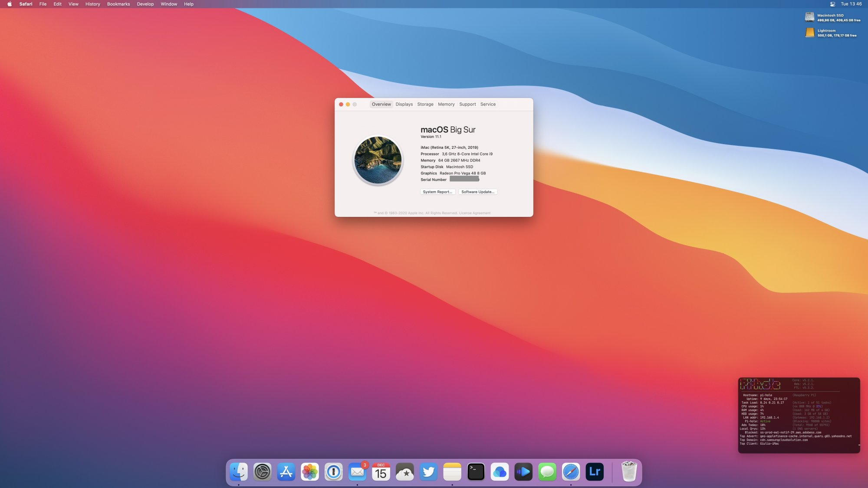Launch 1Password from the Dock
Screen dimensions: 868x488
pos(334,472)
